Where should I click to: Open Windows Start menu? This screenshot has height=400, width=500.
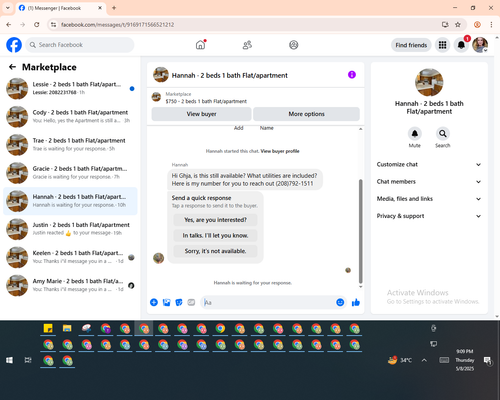(9, 360)
